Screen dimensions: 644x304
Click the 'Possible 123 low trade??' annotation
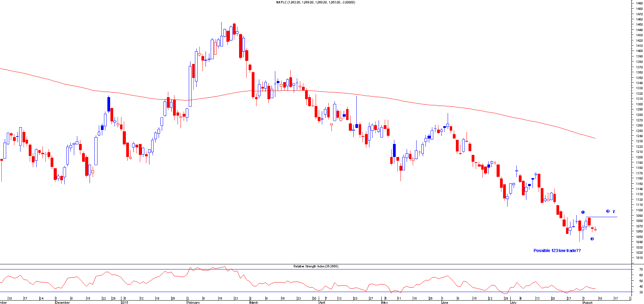tap(557, 251)
